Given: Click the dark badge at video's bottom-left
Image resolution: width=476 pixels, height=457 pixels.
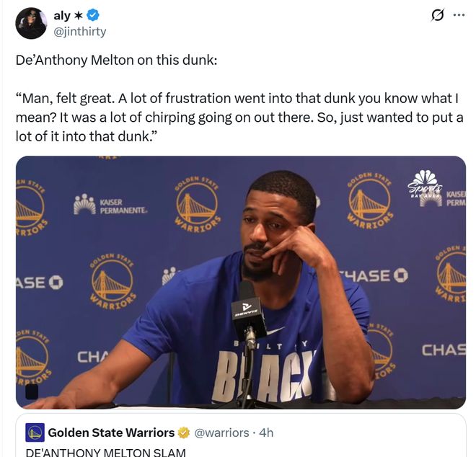Looking at the screenshot, I should point(32,391).
